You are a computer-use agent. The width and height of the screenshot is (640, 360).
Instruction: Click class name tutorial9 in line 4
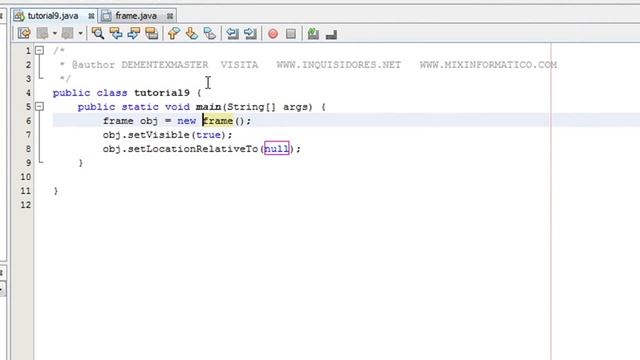162,93
